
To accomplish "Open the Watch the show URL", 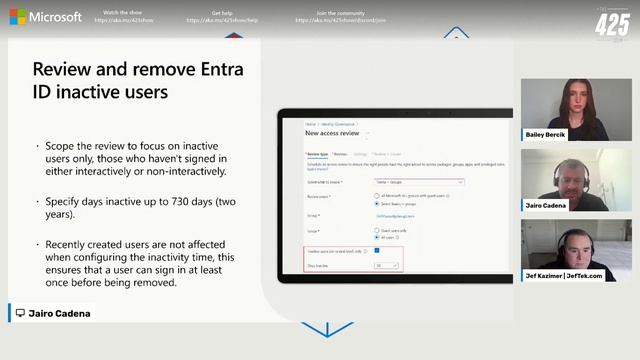I will (x=124, y=20).
